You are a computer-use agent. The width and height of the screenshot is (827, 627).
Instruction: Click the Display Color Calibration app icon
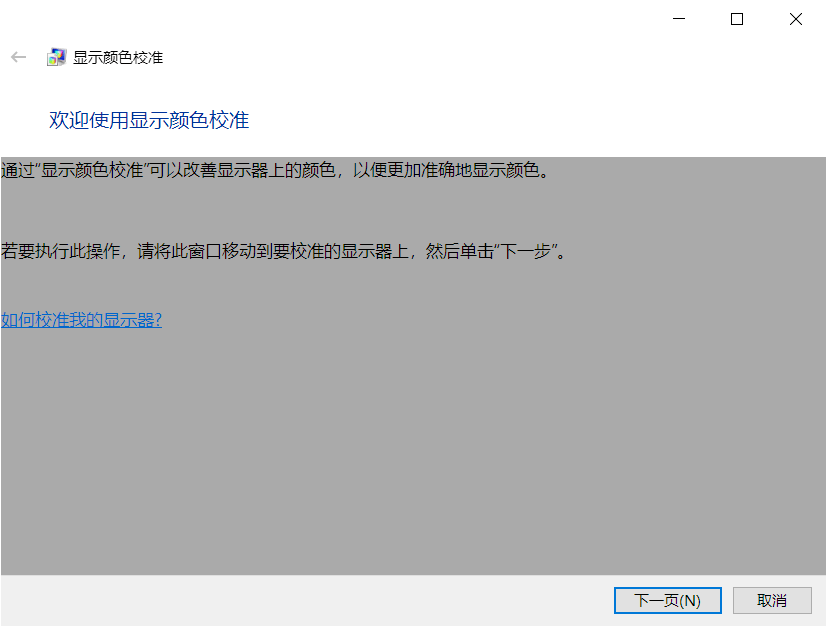click(x=57, y=57)
